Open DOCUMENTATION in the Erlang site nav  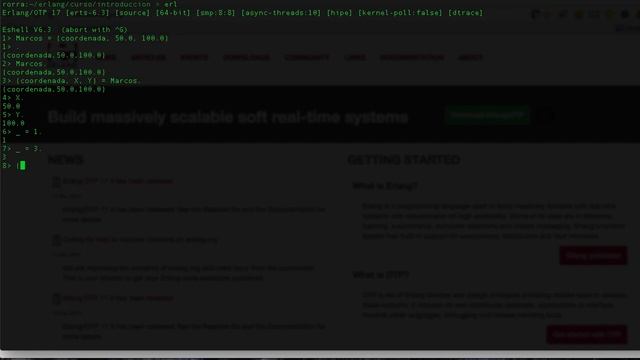pos(412,58)
